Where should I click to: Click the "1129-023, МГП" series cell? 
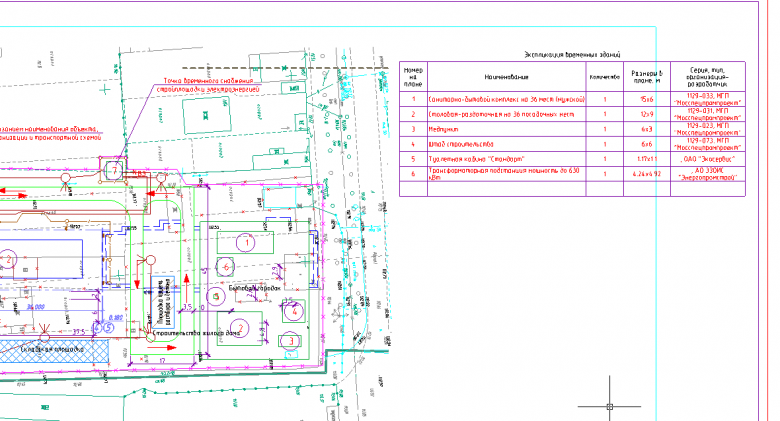coord(707,129)
